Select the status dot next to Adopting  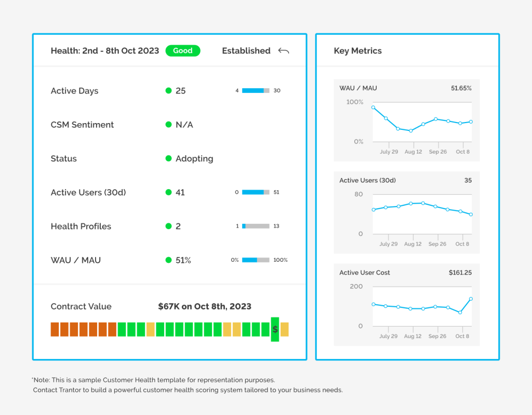(170, 158)
